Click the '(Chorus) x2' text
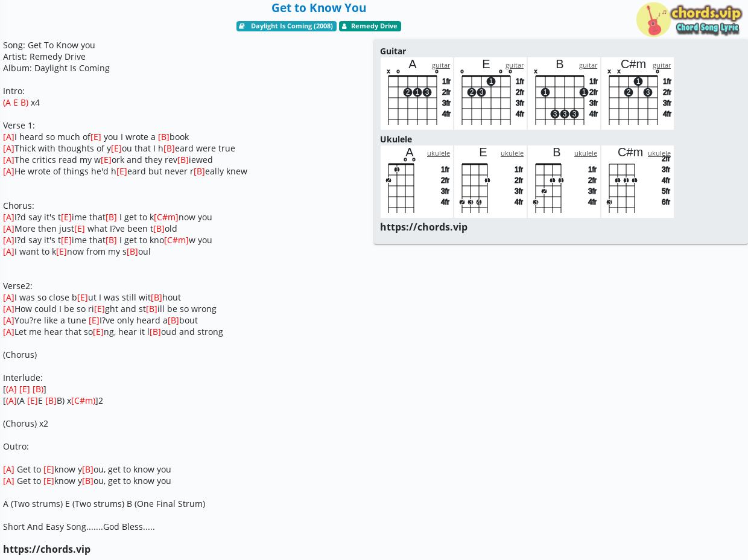Image resolution: width=748 pixels, height=560 pixels. [x=25, y=424]
